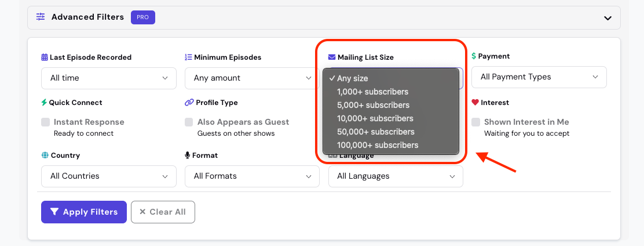Screen dimensions: 644x246
Task: Click the Clear All button
Action: (x=163, y=212)
